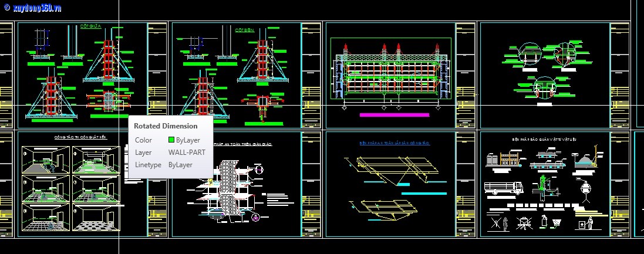Image resolution: width=644 pixels, height=254 pixels.
Task: Click the green ByLayer color swatch
Action: 171,140
